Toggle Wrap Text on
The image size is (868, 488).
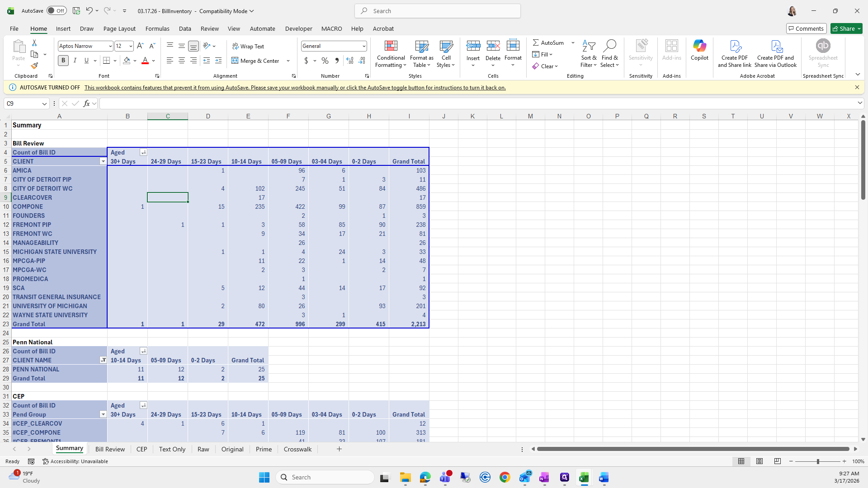coord(248,46)
